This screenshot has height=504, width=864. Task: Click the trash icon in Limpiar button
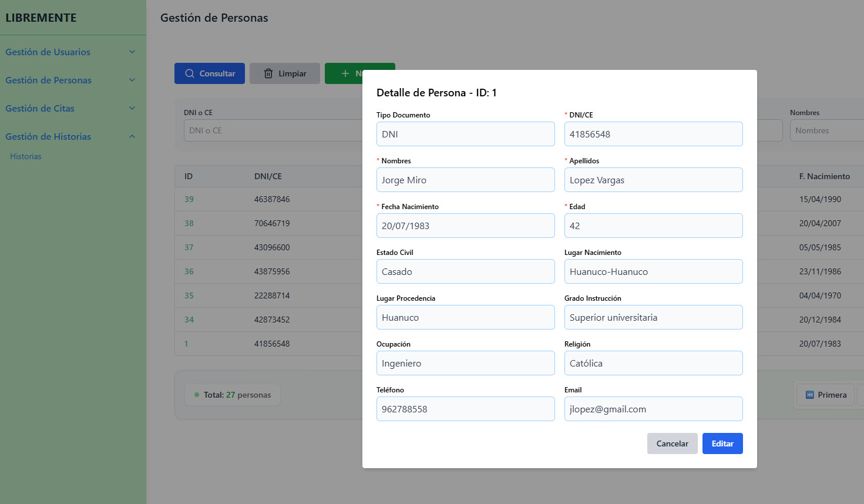(268, 73)
